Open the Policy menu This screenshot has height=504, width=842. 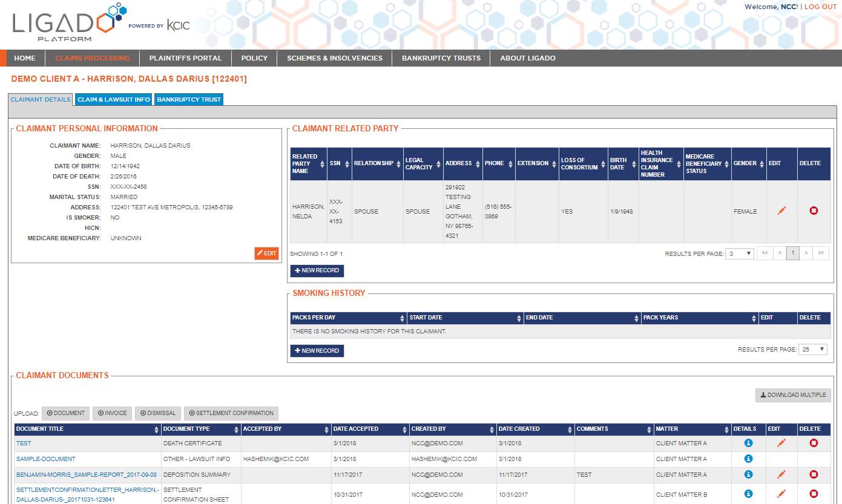click(254, 58)
